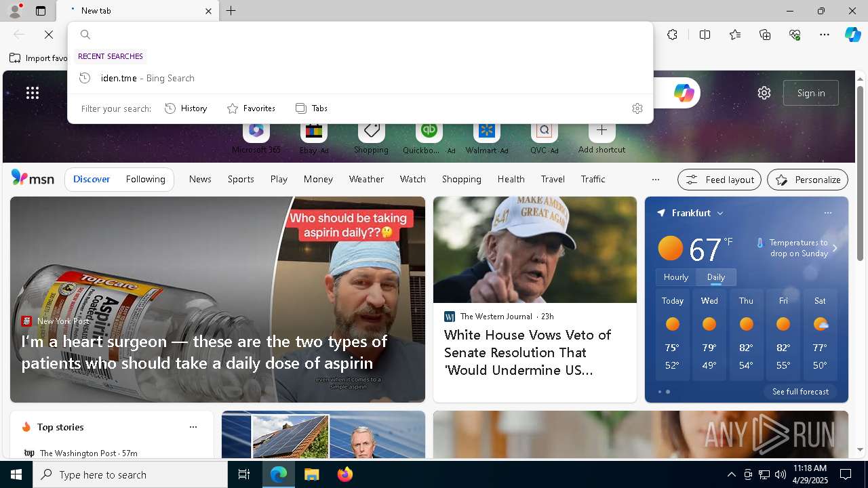Open Microsoft 365 shortcut
This screenshot has width=868, height=488.
(x=256, y=138)
